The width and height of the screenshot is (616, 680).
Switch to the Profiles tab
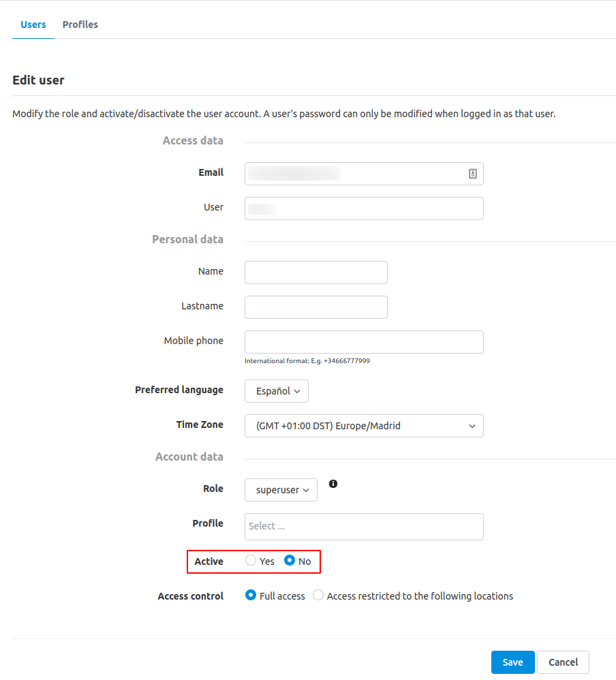tap(80, 25)
